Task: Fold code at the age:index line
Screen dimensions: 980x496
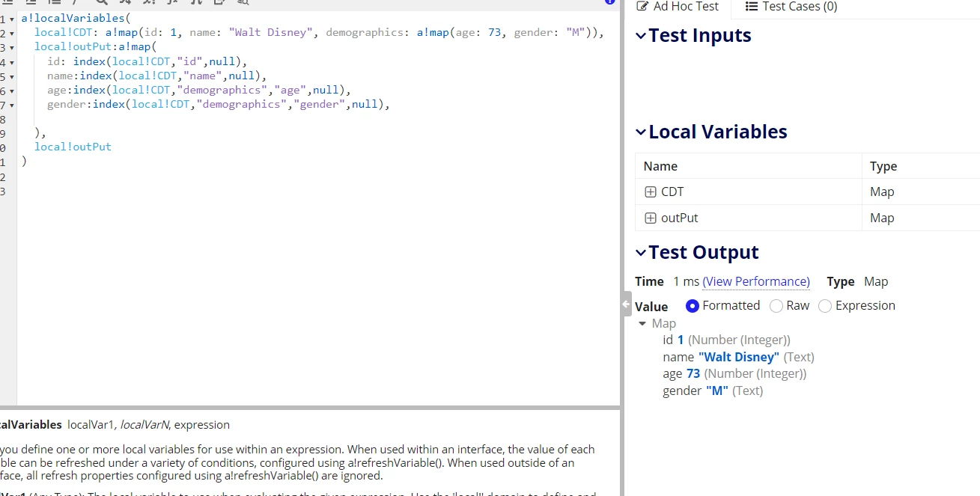Action: [11, 90]
